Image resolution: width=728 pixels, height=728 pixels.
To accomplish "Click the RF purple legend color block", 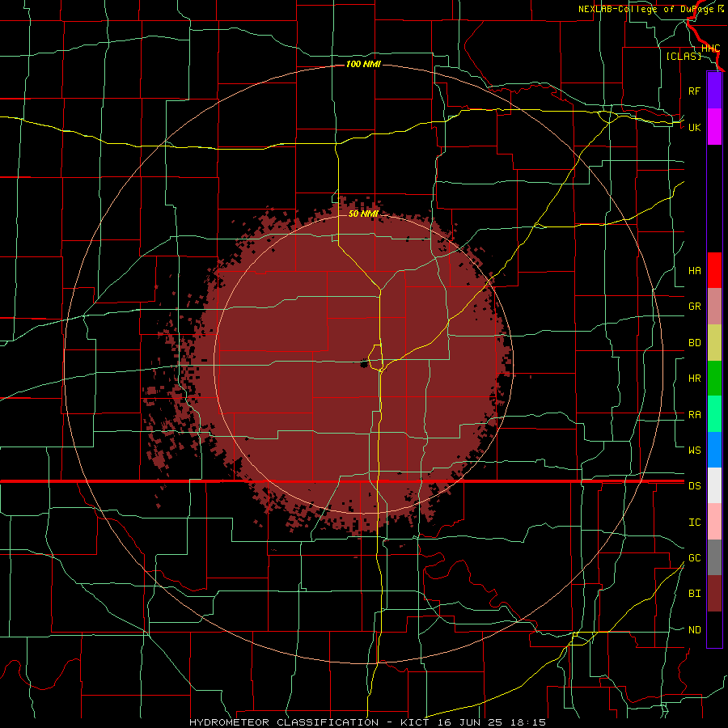I will (714, 91).
